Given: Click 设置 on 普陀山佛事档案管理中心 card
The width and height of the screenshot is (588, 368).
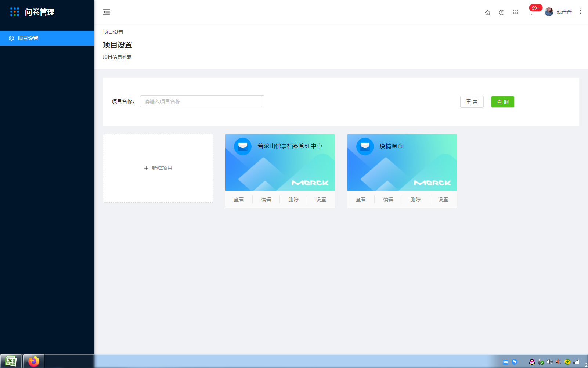Looking at the screenshot, I should point(321,199).
